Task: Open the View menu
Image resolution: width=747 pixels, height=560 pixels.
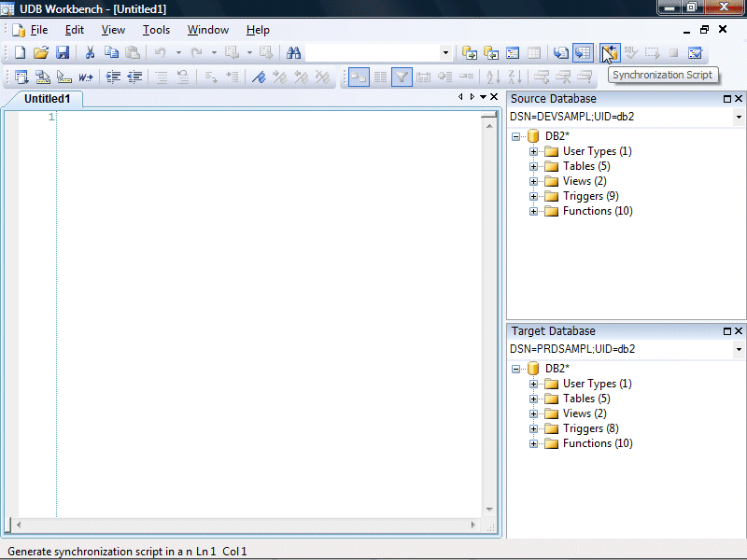Action: (x=113, y=30)
